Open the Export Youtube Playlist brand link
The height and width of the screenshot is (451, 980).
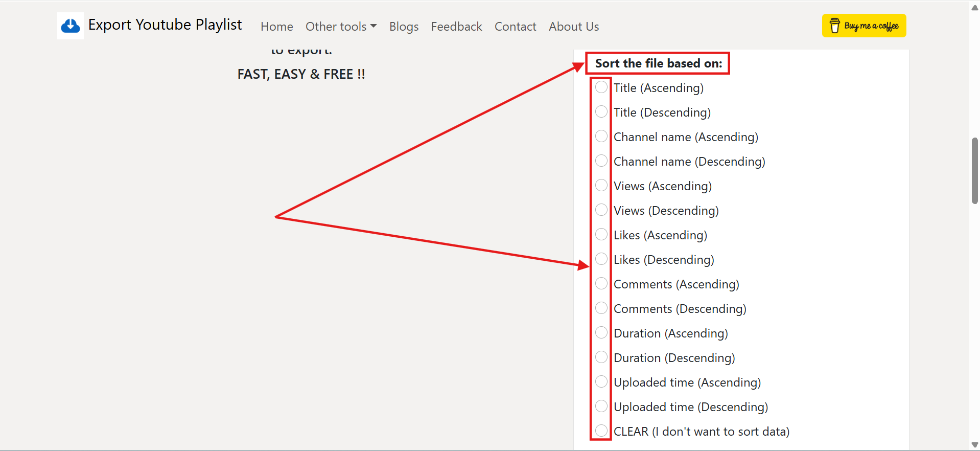(x=165, y=25)
